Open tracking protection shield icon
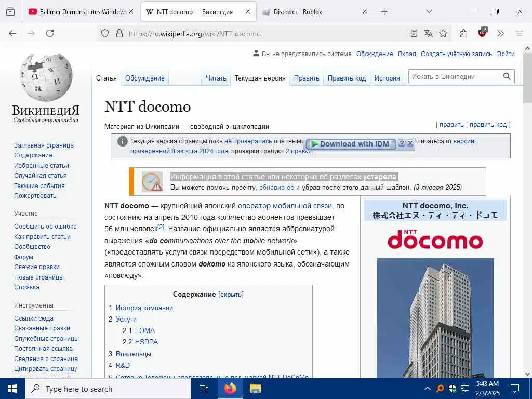The height and width of the screenshot is (399, 532). pyautogui.click(x=105, y=34)
